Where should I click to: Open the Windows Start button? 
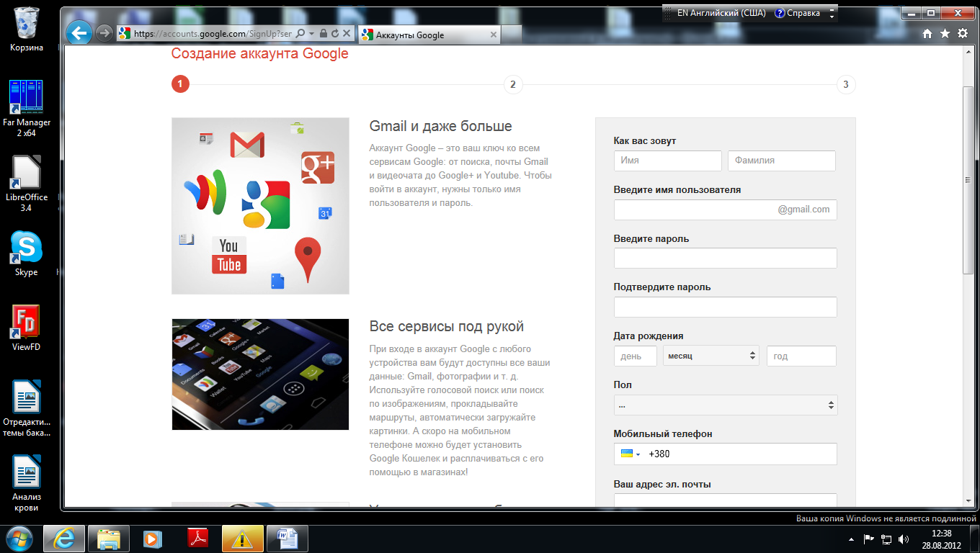[x=19, y=538]
